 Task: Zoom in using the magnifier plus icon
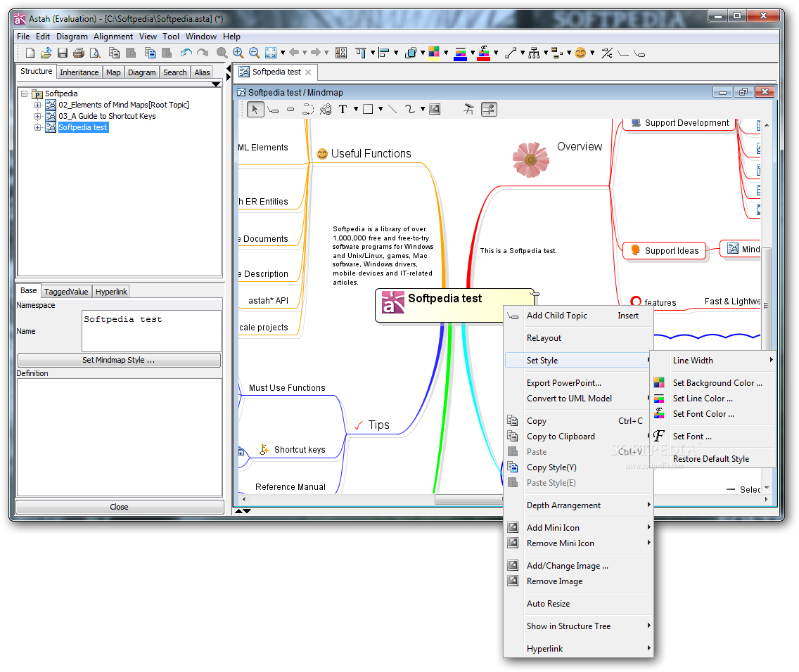coord(238,53)
